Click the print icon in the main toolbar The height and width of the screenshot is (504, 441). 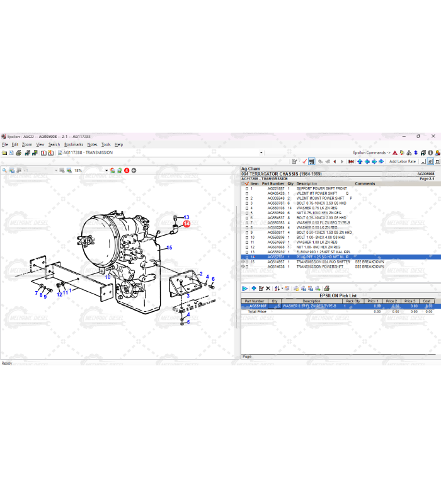pos(18,152)
